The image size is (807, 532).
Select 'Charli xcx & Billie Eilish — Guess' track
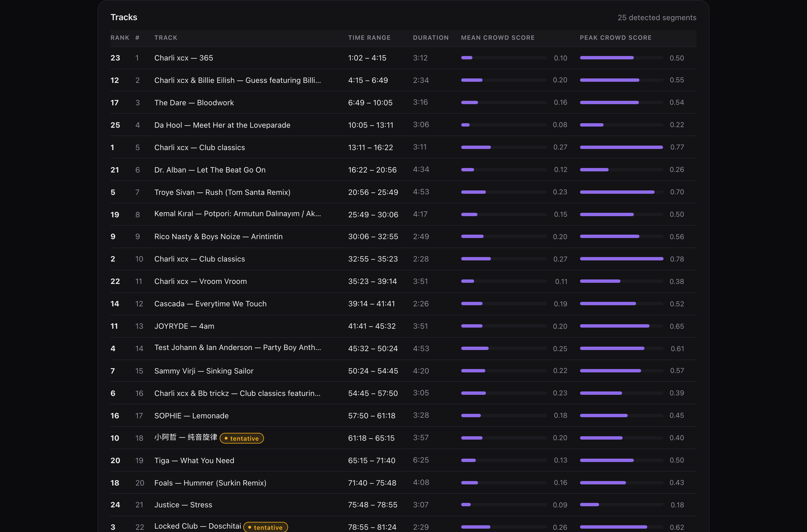coord(238,80)
